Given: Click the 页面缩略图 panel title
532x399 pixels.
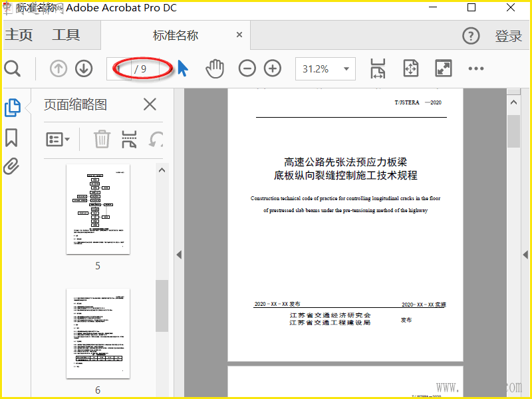Looking at the screenshot, I should coord(75,104).
